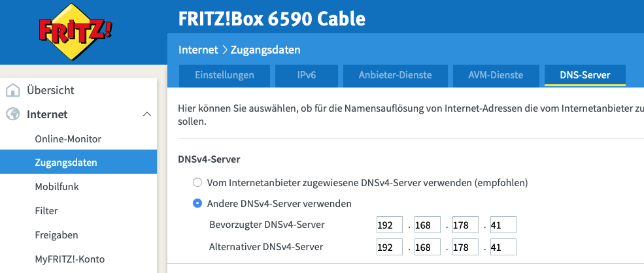Open Zugangsdaten in the sidebar
The width and height of the screenshot is (644, 273).
tap(61, 162)
